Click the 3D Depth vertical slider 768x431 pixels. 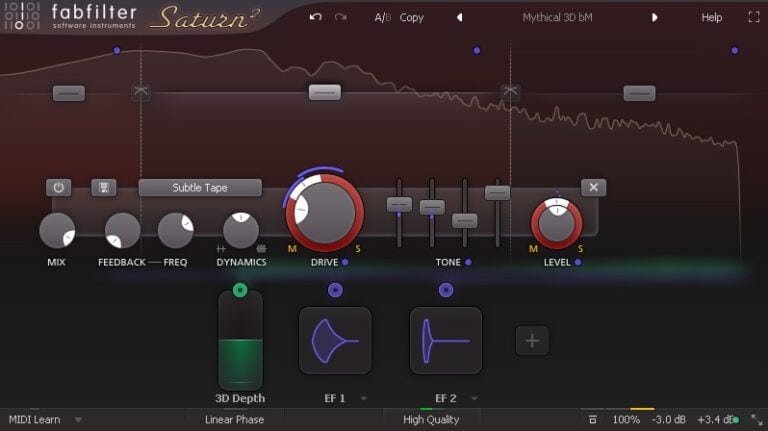click(x=240, y=341)
